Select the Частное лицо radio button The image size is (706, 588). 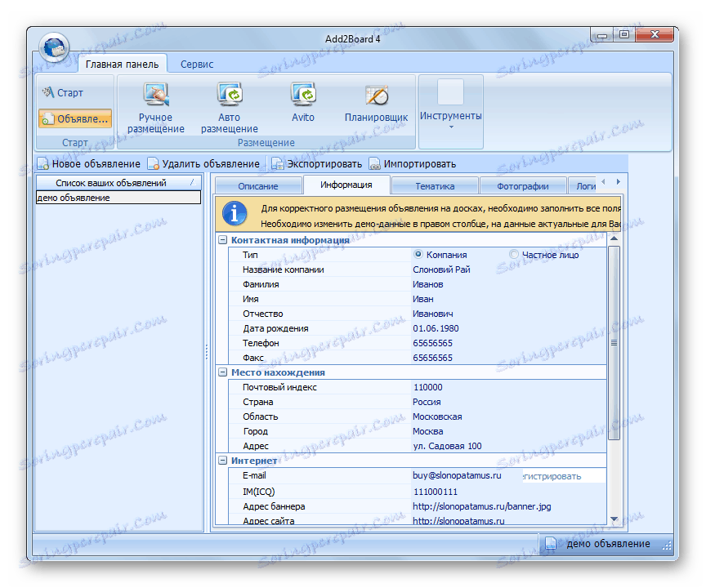pos(514,255)
